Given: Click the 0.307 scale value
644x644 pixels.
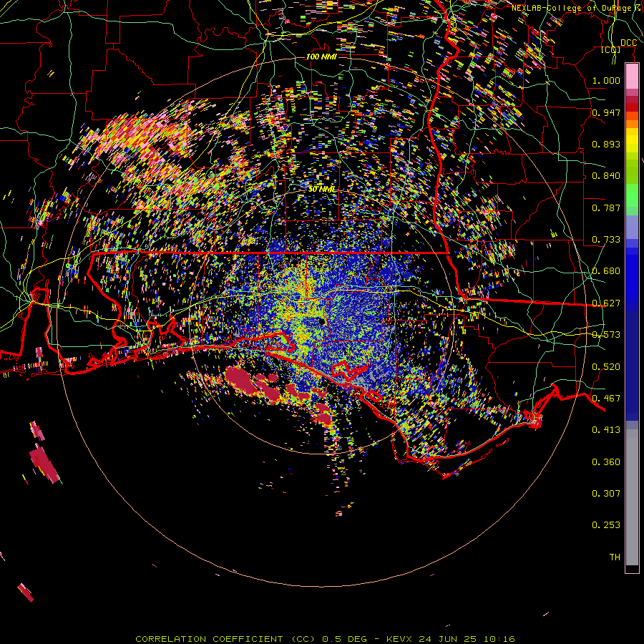Looking at the screenshot, I should pos(606,494).
